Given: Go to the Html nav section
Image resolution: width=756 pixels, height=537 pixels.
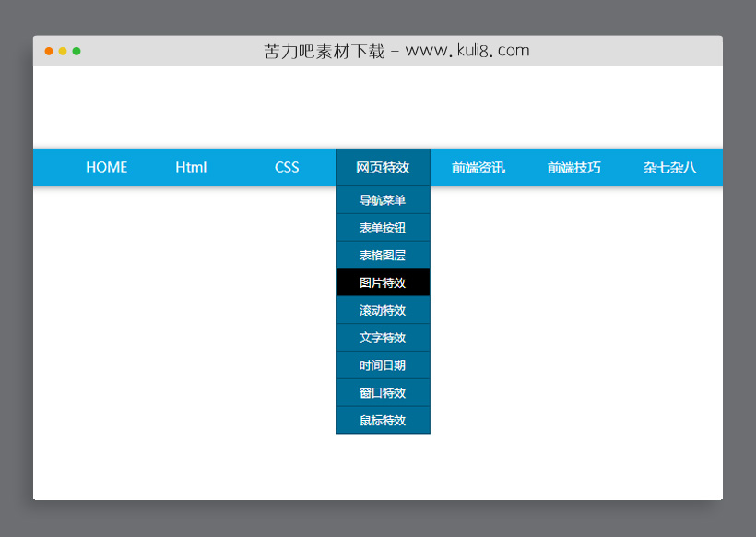Looking at the screenshot, I should tap(191, 167).
